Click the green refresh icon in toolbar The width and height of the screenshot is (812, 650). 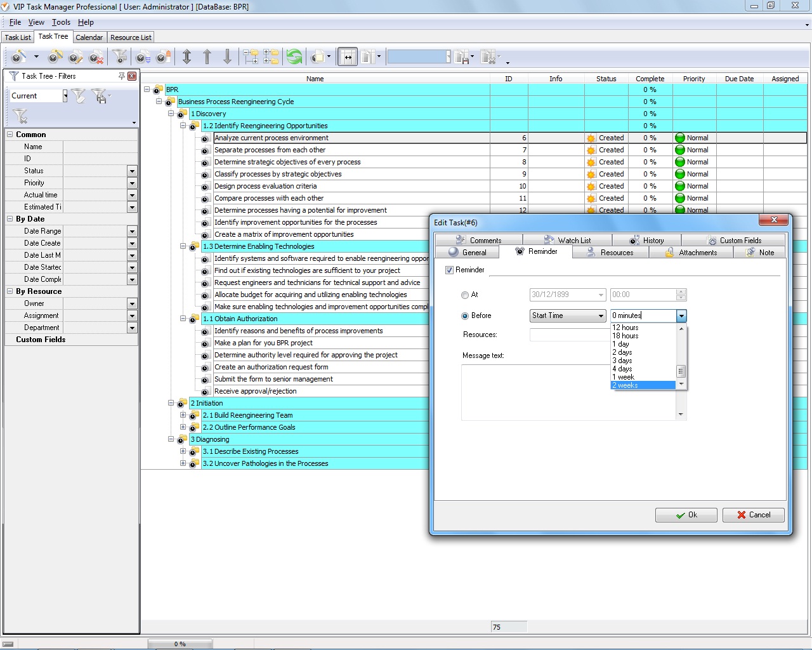pos(294,57)
